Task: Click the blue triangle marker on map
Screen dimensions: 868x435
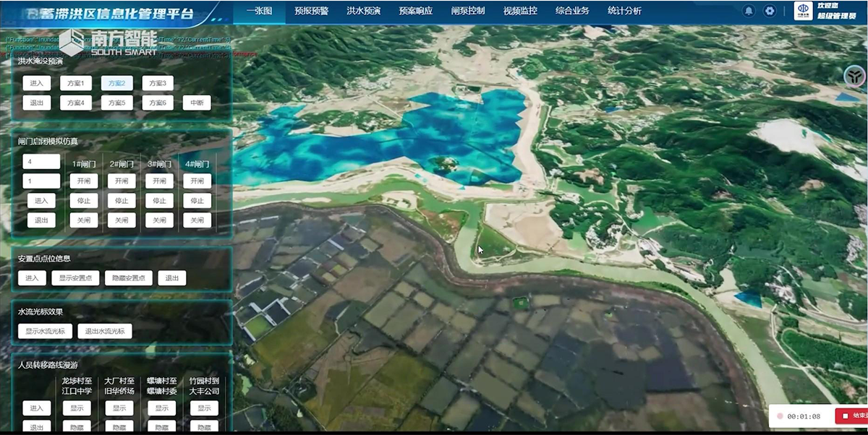Action: tap(747, 299)
